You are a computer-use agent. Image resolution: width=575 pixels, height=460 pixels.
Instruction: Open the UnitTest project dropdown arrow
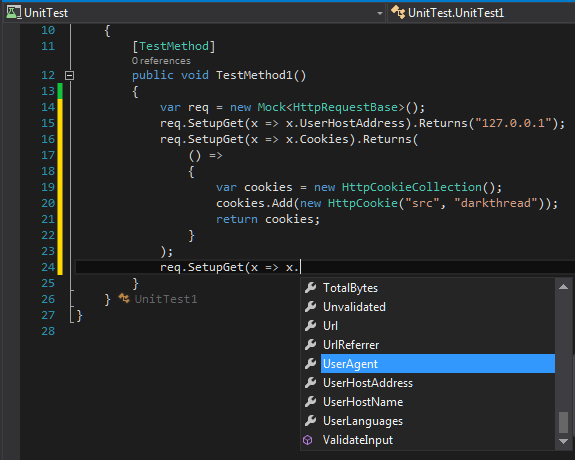pos(380,14)
